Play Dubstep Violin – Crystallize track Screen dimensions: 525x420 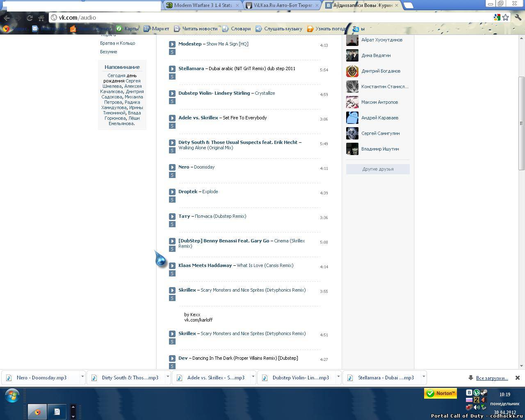(x=172, y=94)
